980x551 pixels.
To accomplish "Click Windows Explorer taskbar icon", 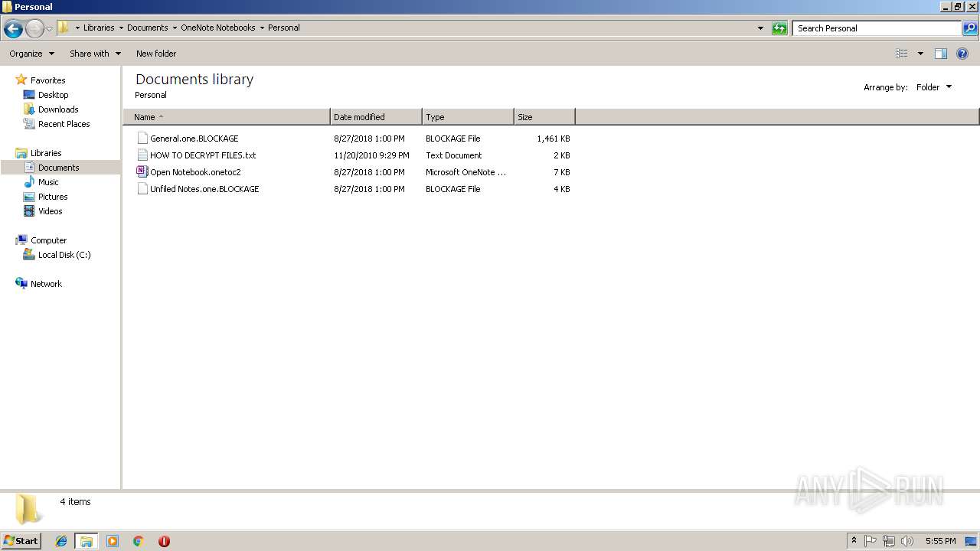I will pos(87,541).
